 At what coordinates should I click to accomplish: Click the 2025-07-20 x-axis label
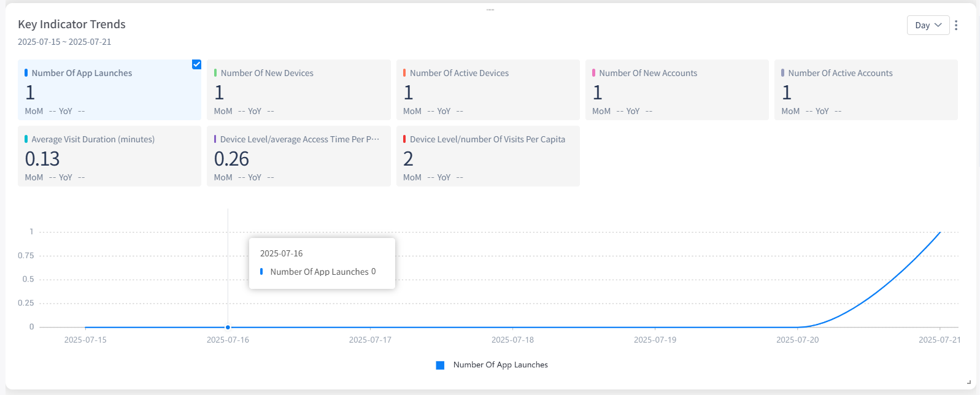pyautogui.click(x=797, y=340)
